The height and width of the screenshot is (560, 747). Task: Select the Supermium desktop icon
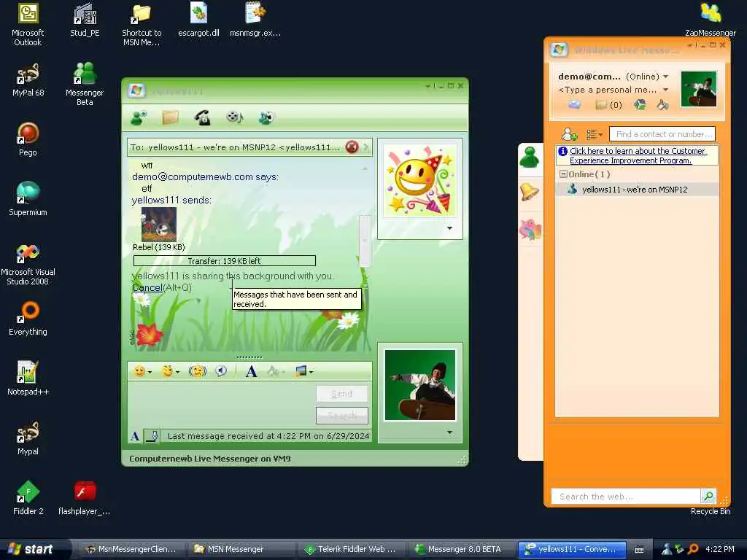28,198
